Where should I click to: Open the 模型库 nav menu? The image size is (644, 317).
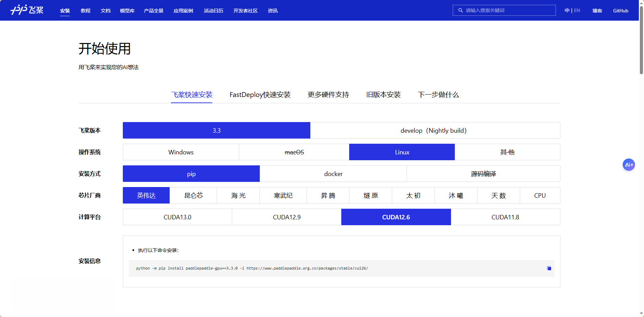pos(127,11)
